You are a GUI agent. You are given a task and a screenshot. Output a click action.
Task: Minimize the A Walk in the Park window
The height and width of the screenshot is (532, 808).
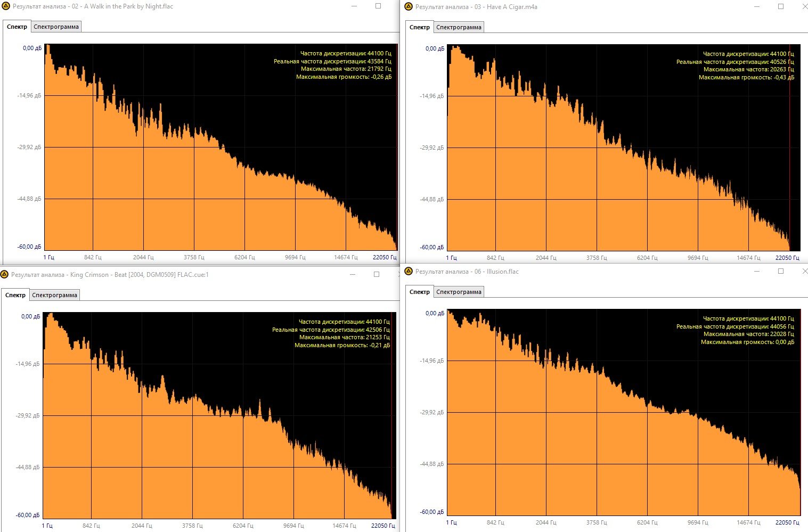[x=354, y=6]
